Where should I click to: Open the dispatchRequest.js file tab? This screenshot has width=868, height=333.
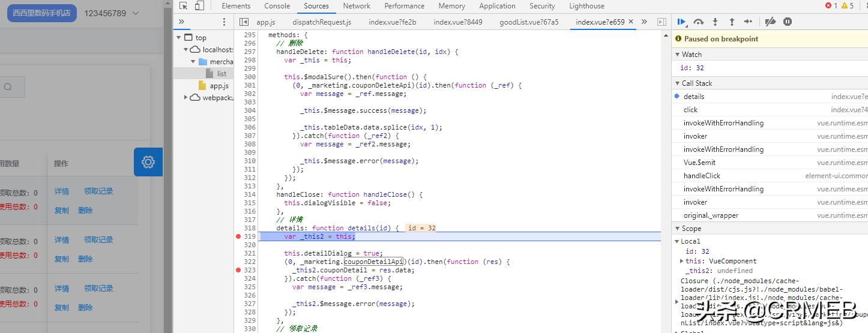pos(322,22)
